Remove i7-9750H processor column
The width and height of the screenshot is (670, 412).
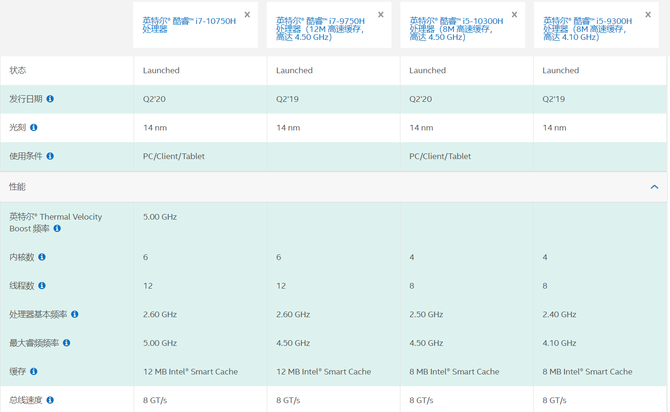pos(381,15)
